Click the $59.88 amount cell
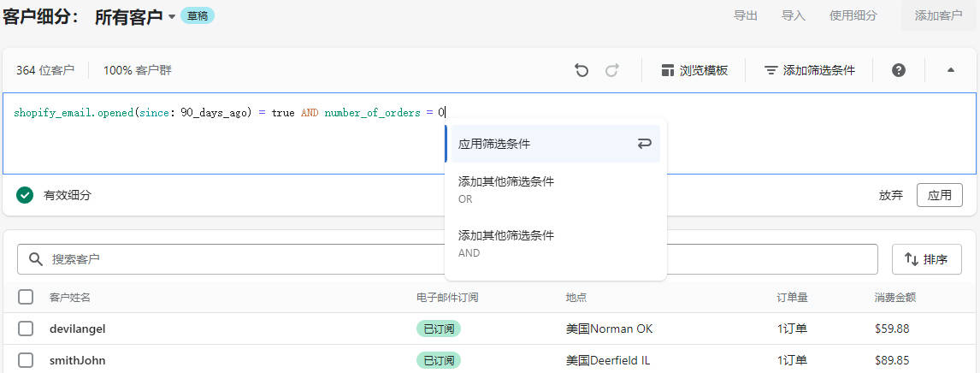This screenshot has width=980, height=373. point(892,329)
